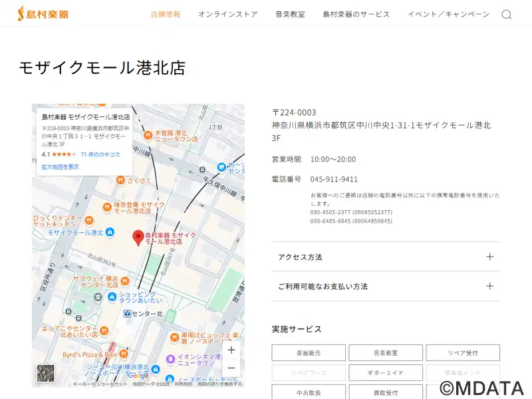Click the 区役所通り road label on map

pos(47,277)
